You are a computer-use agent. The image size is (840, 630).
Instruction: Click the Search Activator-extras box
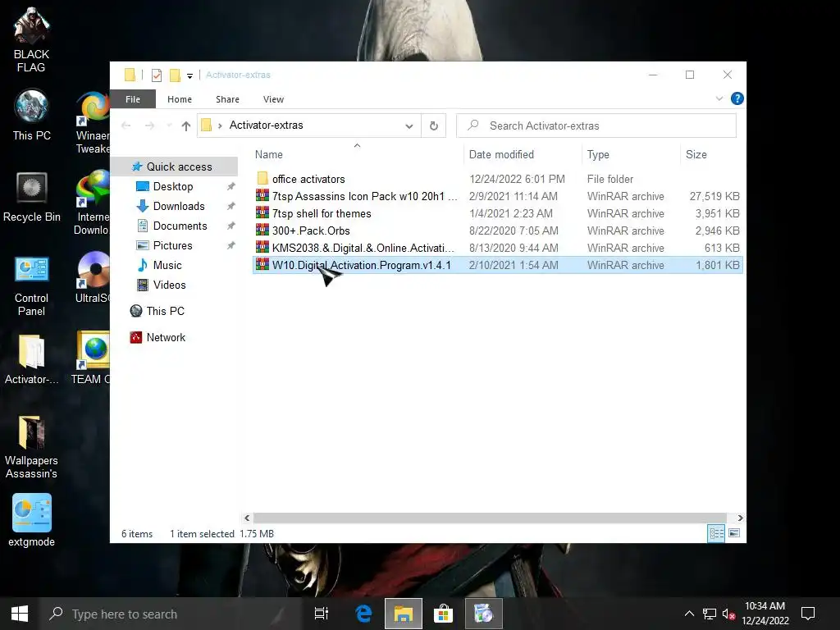coord(596,126)
